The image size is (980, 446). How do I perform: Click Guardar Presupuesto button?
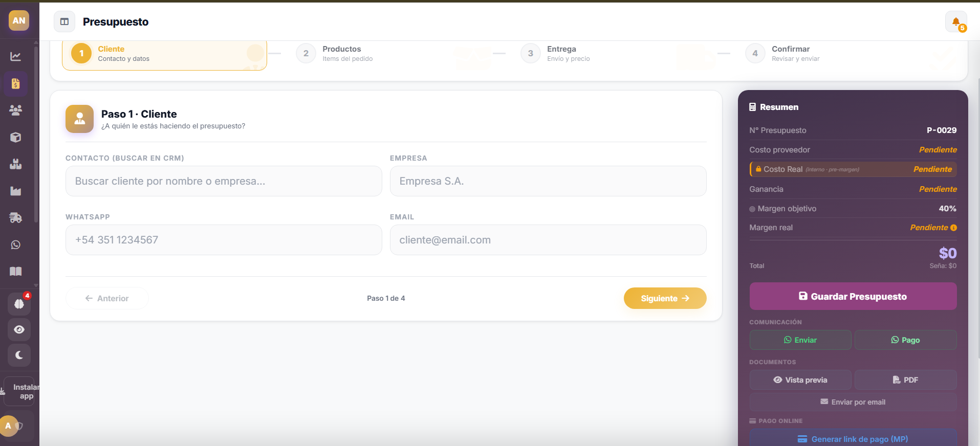(x=853, y=296)
